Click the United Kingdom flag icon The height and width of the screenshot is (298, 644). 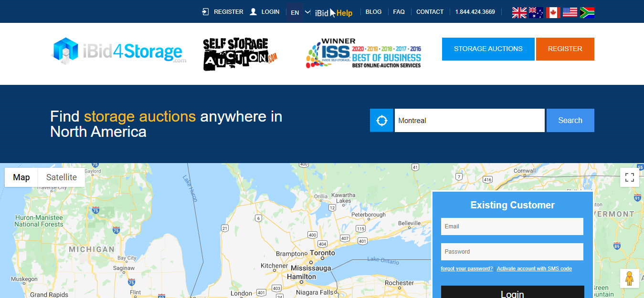pyautogui.click(x=519, y=12)
